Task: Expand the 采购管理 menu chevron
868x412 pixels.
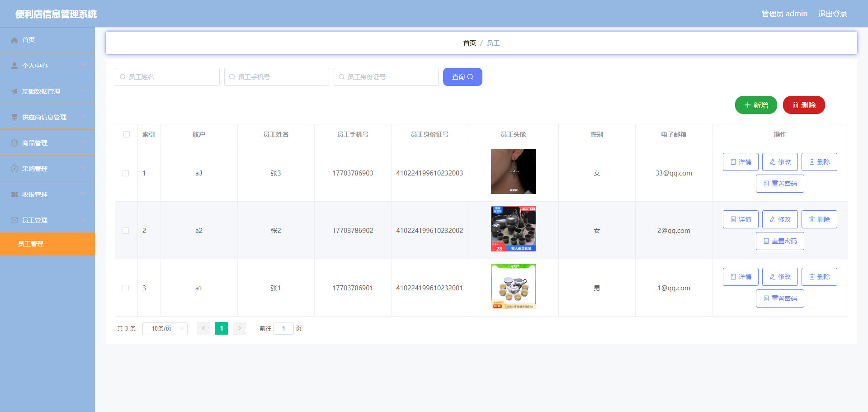Action: pyautogui.click(x=84, y=168)
